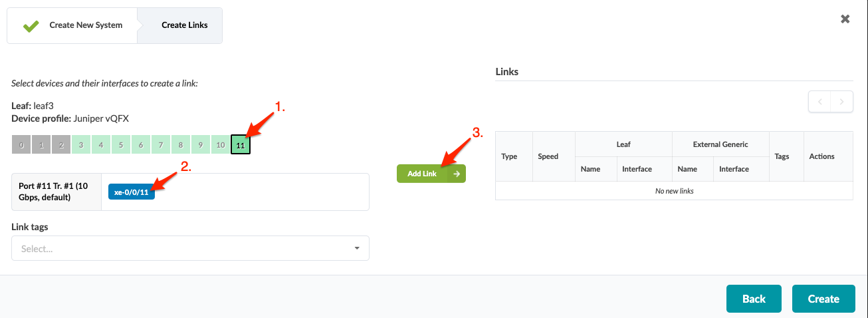Screen dimensions: 868x318
Task: Go to next links page arrow
Action: (841, 102)
